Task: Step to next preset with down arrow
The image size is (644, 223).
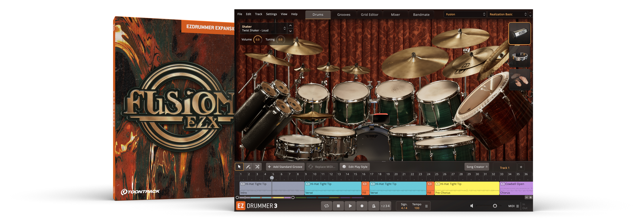Action: tap(530, 16)
